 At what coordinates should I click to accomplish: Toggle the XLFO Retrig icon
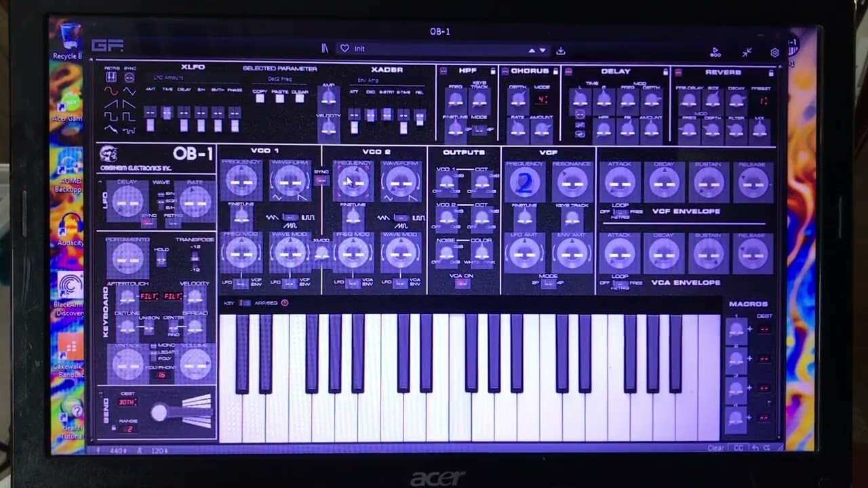click(x=111, y=78)
